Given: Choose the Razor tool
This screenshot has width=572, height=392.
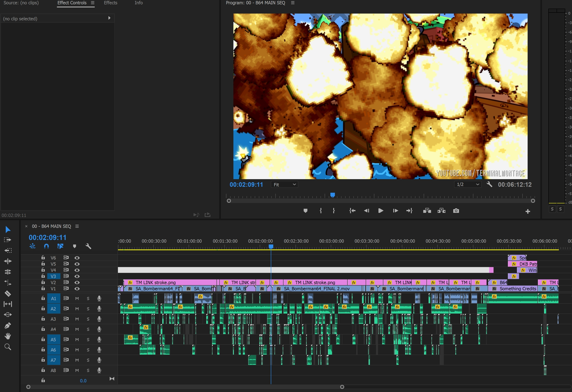Looking at the screenshot, I should (8, 293).
